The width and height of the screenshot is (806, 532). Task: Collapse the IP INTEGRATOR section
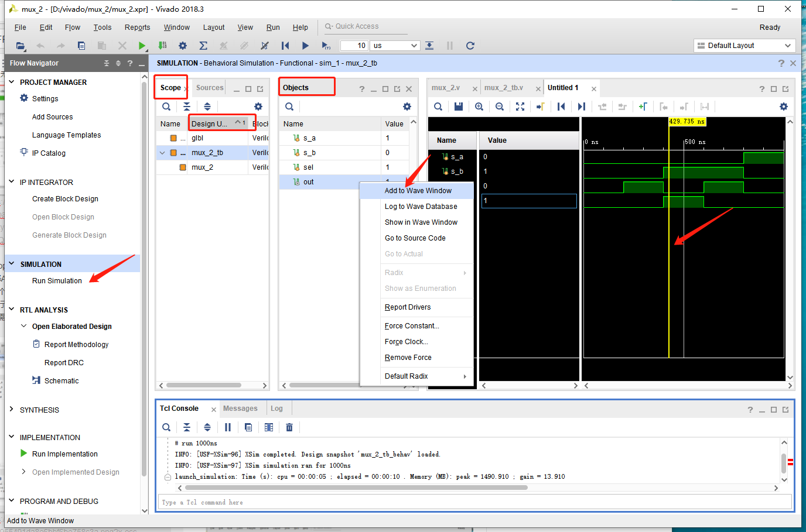point(11,182)
